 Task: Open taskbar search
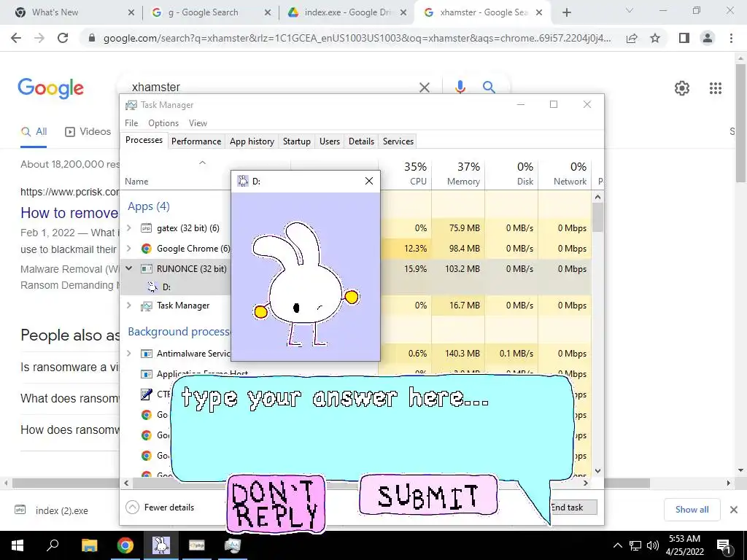point(53,545)
